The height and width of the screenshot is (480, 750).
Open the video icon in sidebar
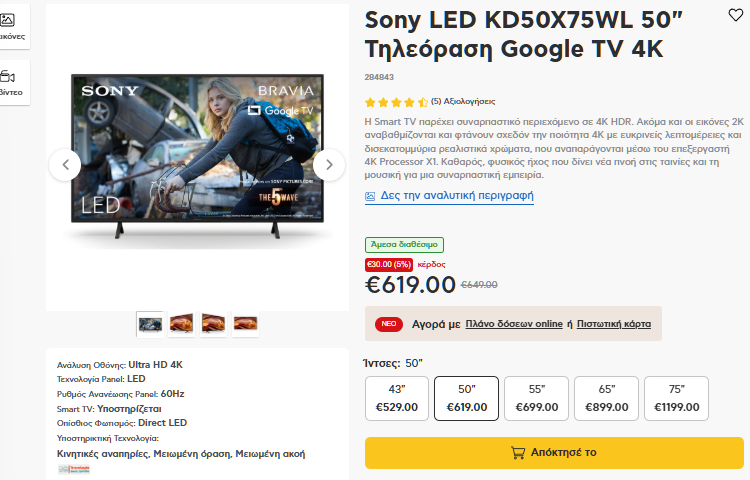(x=8, y=78)
